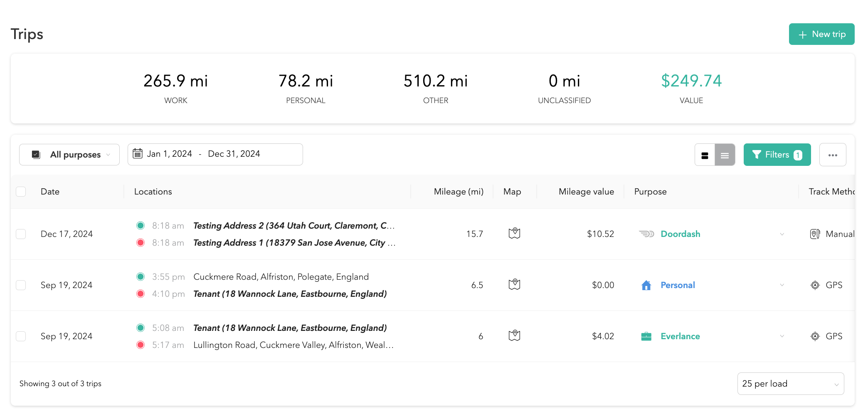Open map for Dec 17 Doordash trip
This screenshot has width=868, height=419.
[514, 234]
